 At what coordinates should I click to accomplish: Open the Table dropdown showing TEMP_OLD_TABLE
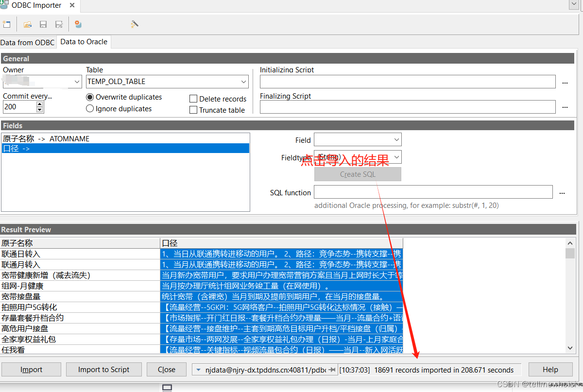[243, 81]
